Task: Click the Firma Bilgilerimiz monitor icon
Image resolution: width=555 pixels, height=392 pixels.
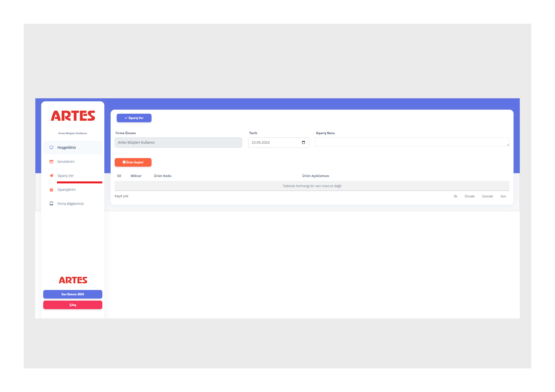Action: coord(51,204)
